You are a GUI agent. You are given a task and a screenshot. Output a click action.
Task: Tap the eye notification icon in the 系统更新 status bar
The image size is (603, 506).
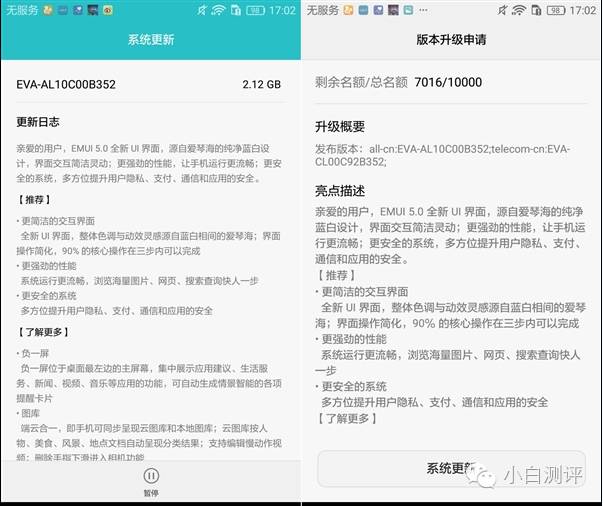click(108, 10)
